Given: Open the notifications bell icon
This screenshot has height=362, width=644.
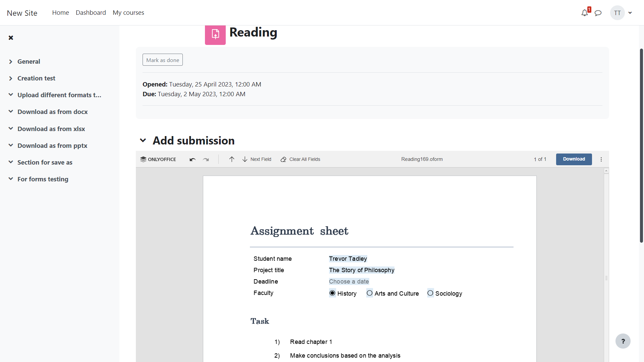Looking at the screenshot, I should pos(585,13).
